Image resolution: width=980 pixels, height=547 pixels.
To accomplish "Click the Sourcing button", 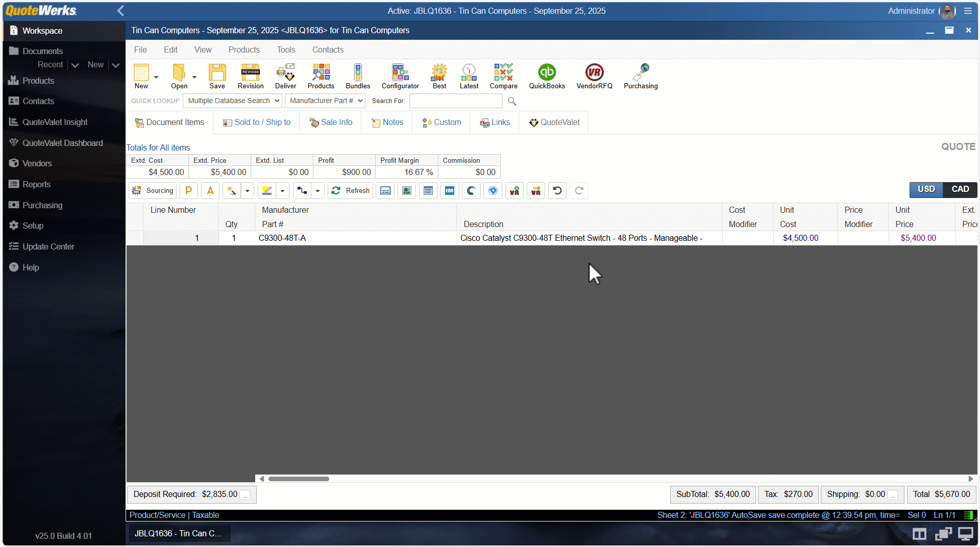I will point(153,191).
